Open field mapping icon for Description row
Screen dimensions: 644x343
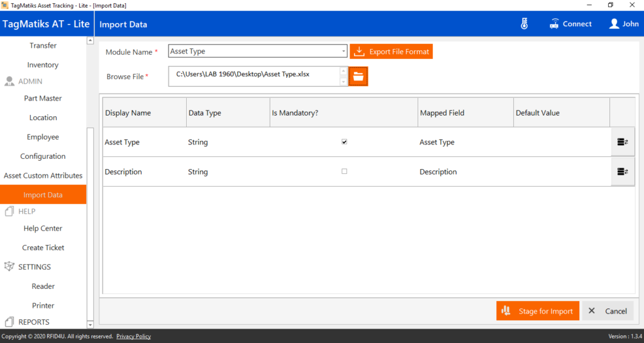623,171
